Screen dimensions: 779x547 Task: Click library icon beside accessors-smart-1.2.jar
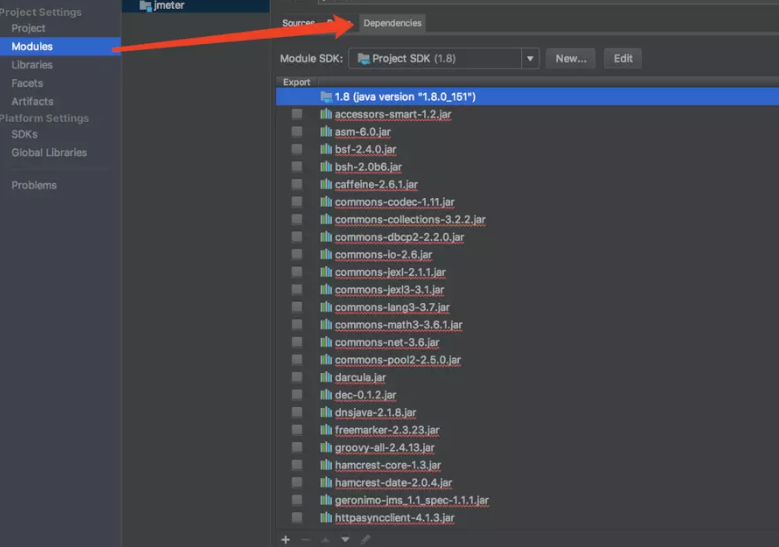[x=326, y=114]
